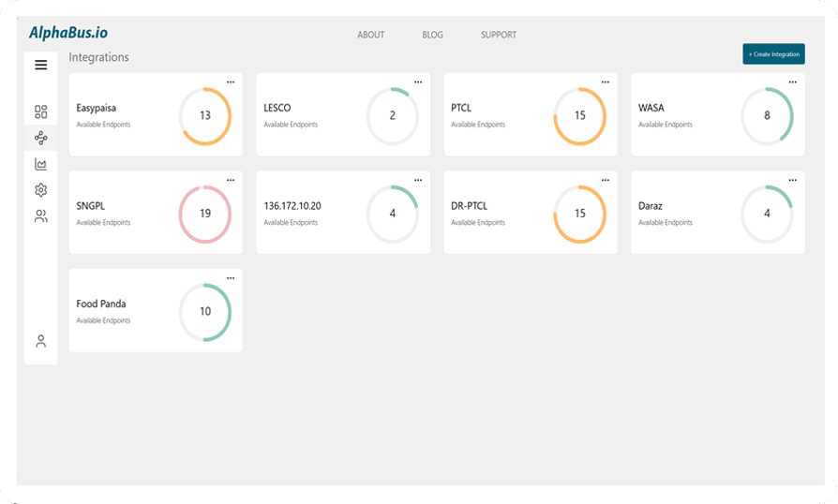The width and height of the screenshot is (838, 504).
Task: Toggle the hamburger menu in sidebar
Action: point(40,65)
